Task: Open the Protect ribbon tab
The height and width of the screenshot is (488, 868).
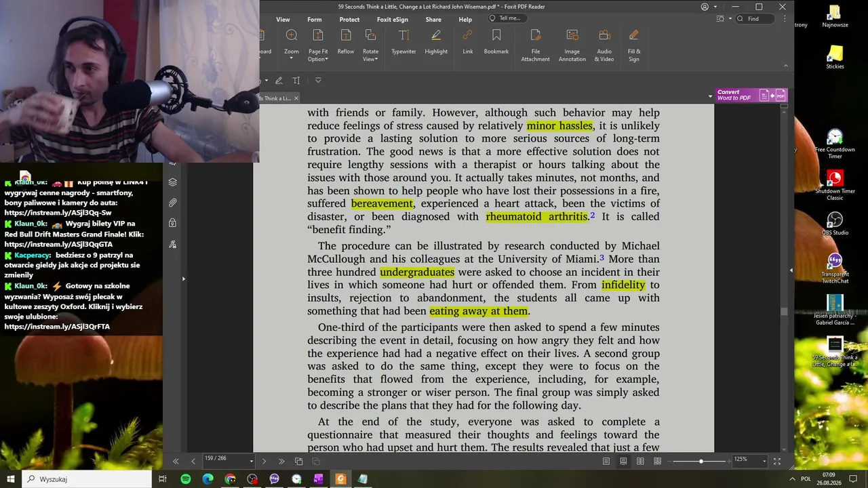Action: pyautogui.click(x=349, y=20)
